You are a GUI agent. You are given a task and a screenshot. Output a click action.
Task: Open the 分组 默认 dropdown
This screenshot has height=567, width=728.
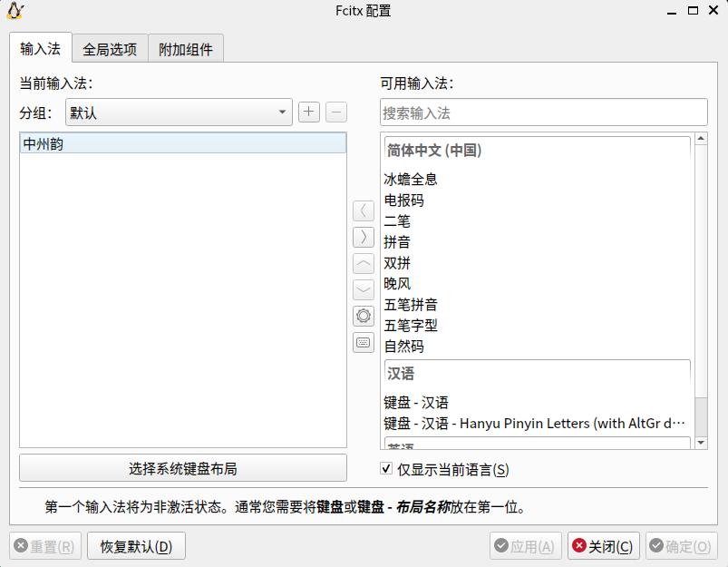coord(179,112)
